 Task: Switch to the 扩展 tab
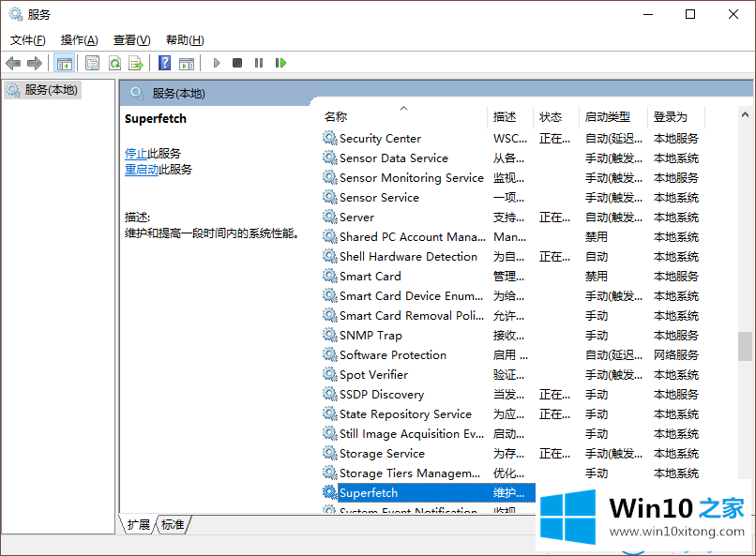click(139, 525)
